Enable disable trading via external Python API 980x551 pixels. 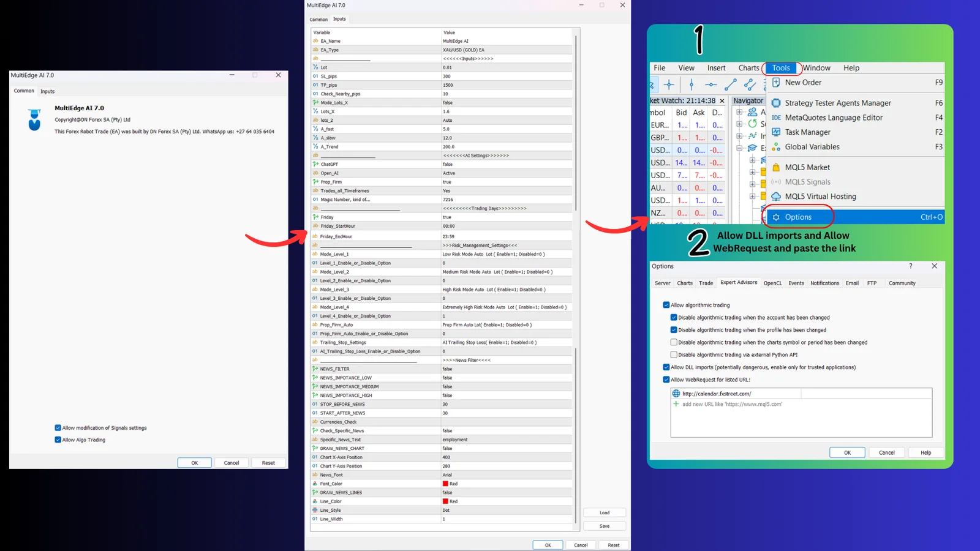pos(674,354)
